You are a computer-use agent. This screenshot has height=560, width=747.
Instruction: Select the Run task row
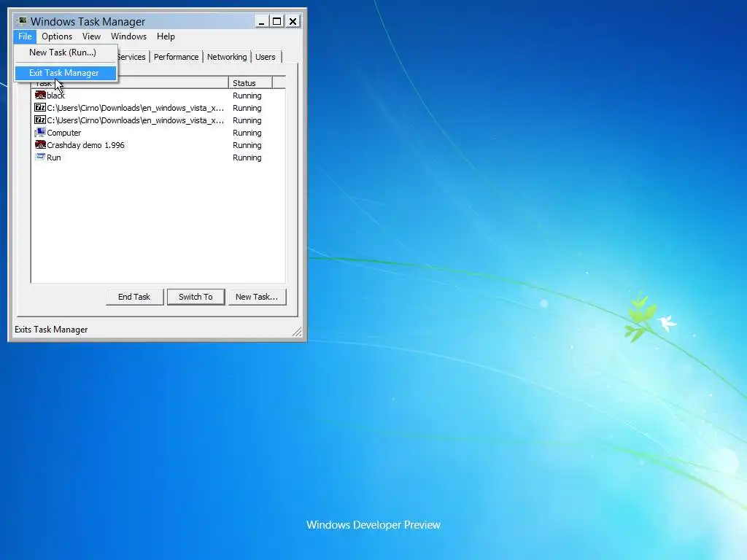tap(158, 157)
